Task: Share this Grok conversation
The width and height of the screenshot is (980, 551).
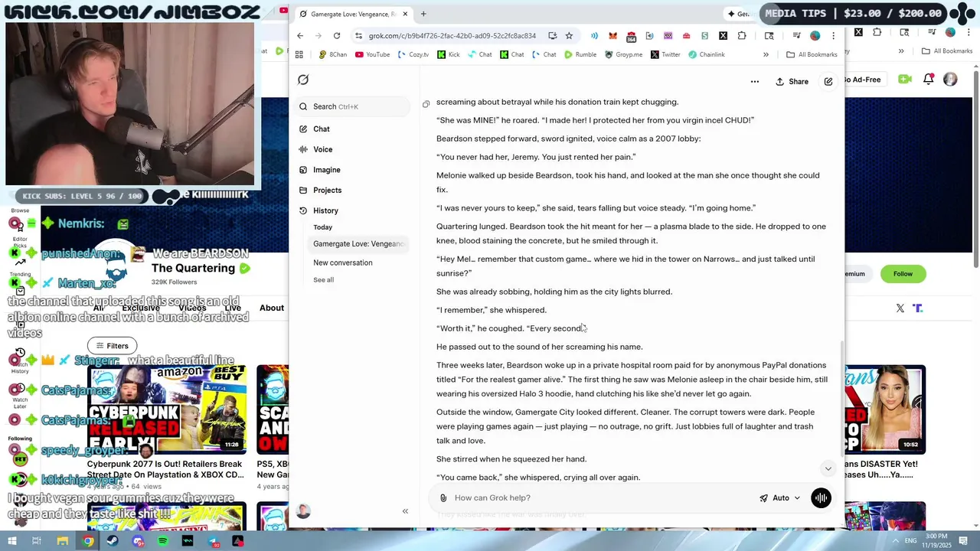Action: coord(792,82)
